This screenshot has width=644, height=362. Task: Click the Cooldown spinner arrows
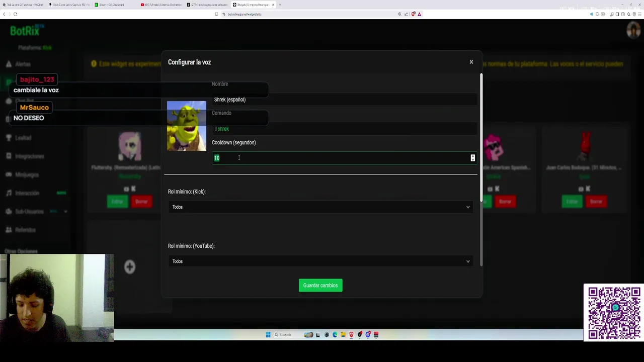click(x=472, y=158)
